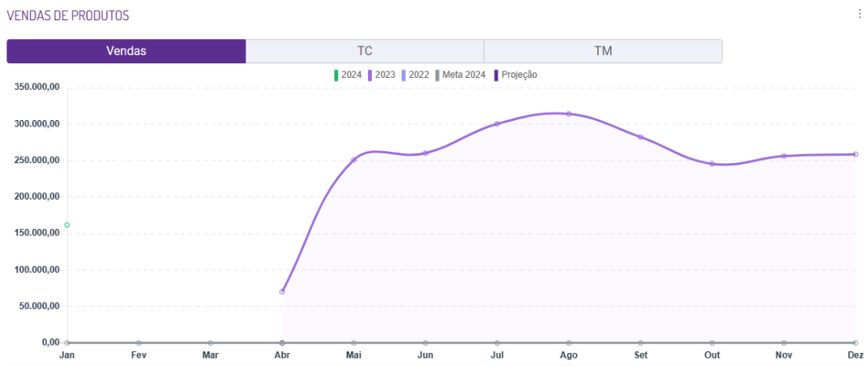Switch to the TC tab
The height and width of the screenshot is (366, 868).
(365, 51)
